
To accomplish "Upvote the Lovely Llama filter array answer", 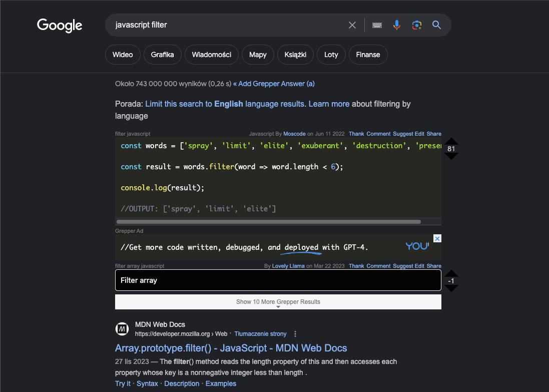I will 451,273.
